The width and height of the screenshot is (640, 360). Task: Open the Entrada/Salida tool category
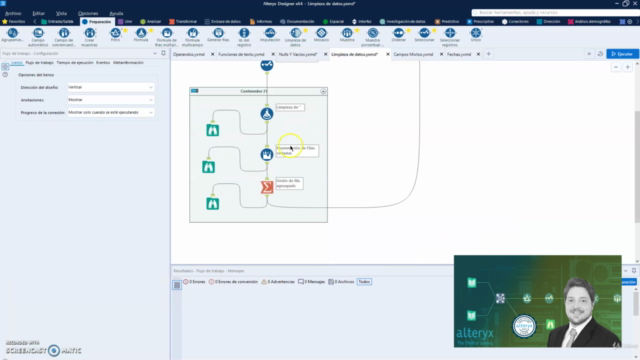click(57, 21)
